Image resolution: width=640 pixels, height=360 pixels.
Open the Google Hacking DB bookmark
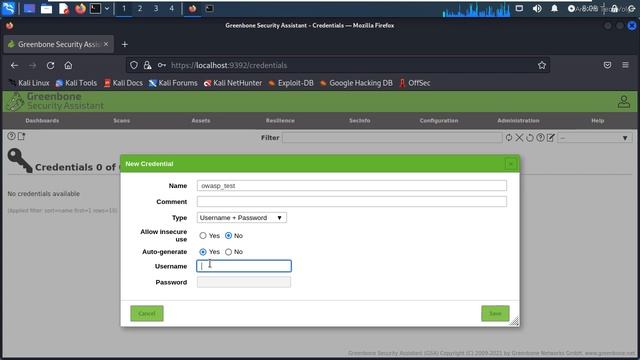(356, 83)
